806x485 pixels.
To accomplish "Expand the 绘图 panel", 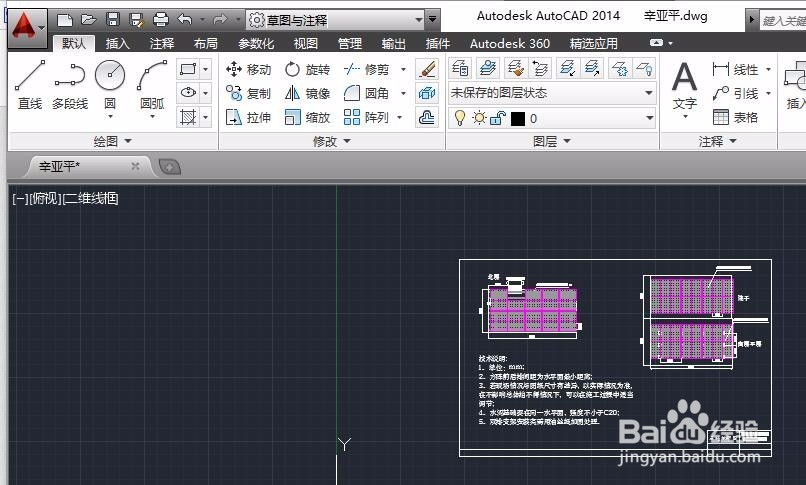I will pyautogui.click(x=113, y=141).
